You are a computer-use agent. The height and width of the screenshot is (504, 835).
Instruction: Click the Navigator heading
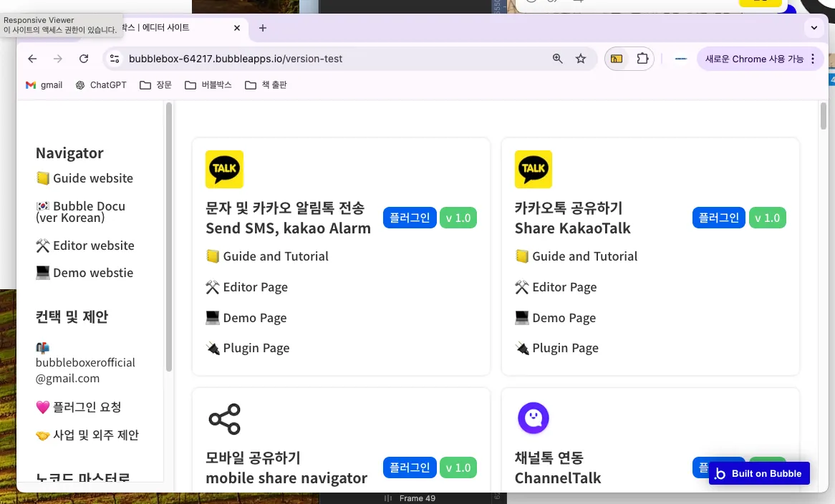point(69,152)
